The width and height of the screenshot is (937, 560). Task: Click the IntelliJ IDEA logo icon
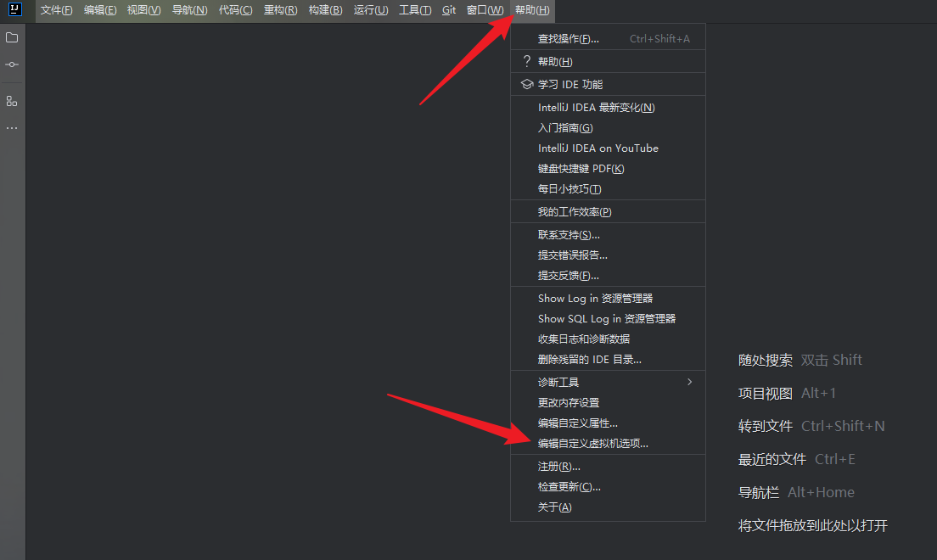(x=14, y=9)
